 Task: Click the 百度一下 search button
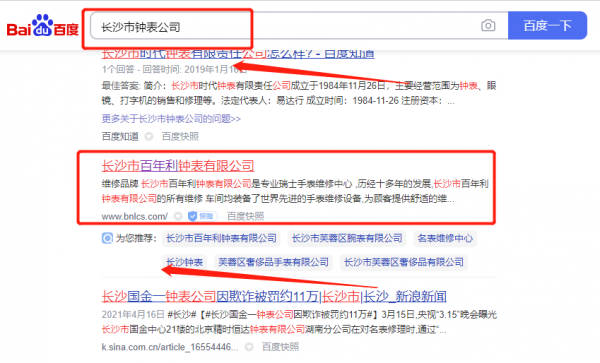[x=547, y=26]
